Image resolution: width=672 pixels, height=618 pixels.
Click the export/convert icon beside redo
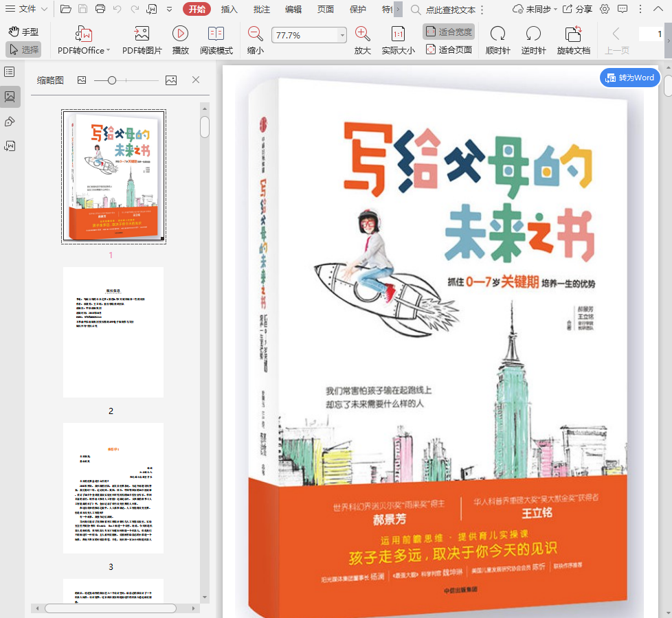(x=152, y=8)
